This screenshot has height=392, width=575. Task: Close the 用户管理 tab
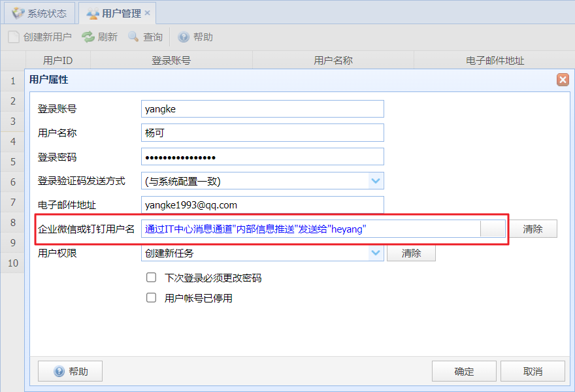148,13
